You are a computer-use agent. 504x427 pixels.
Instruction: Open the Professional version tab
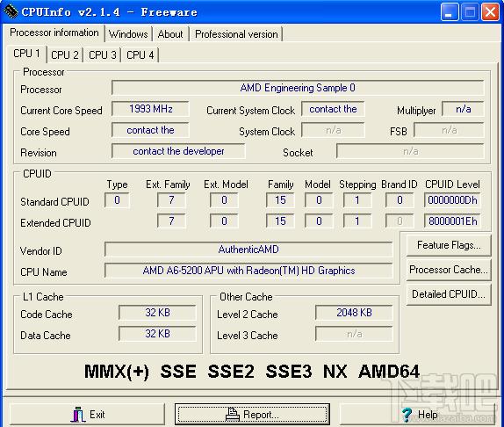[236, 34]
